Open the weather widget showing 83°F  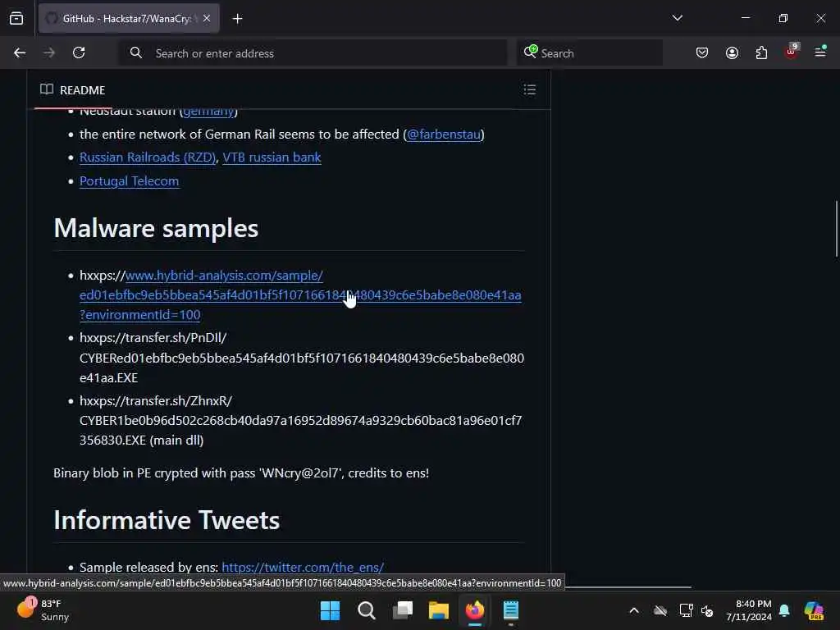[43, 610]
